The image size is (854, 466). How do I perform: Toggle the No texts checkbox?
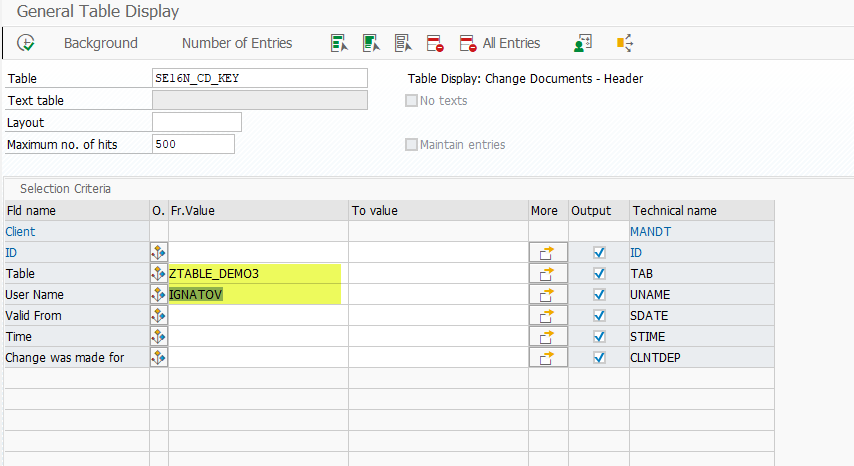[411, 101]
